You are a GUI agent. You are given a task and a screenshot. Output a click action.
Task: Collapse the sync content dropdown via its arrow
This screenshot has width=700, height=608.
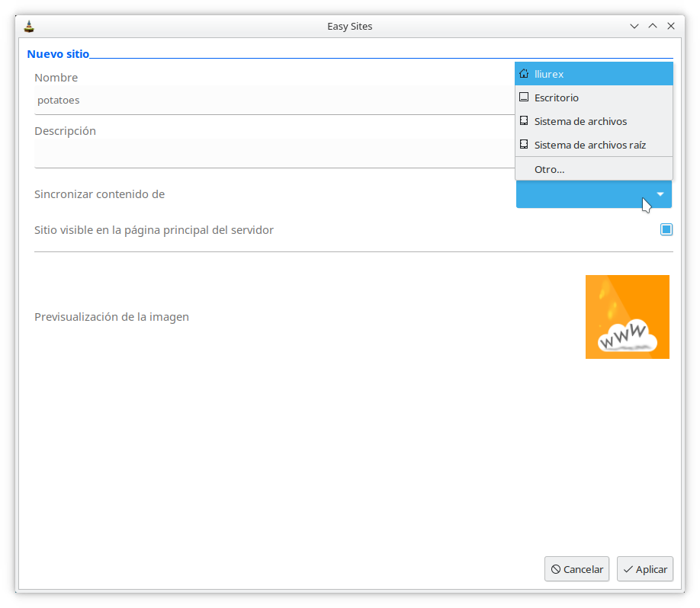(x=660, y=194)
